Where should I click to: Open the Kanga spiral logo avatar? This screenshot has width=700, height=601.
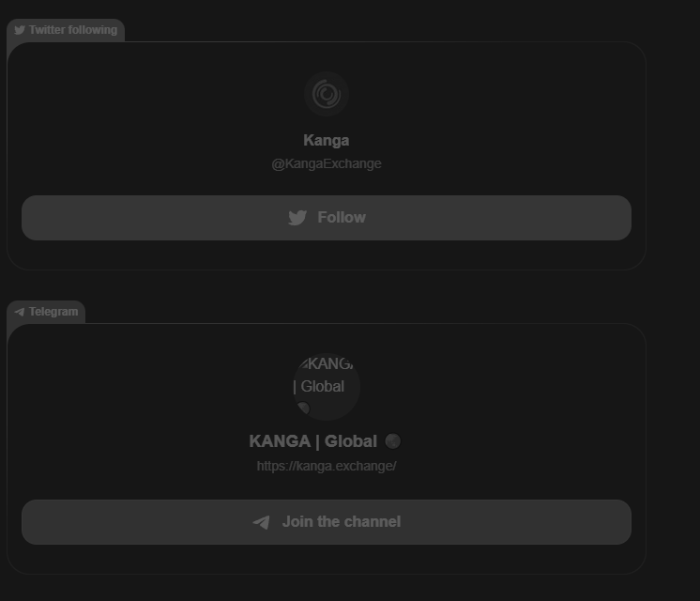click(x=327, y=94)
